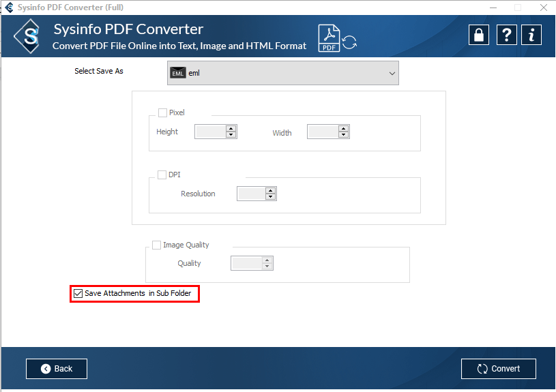Click the Resolution value field
The height and width of the screenshot is (392, 556).
(251, 194)
